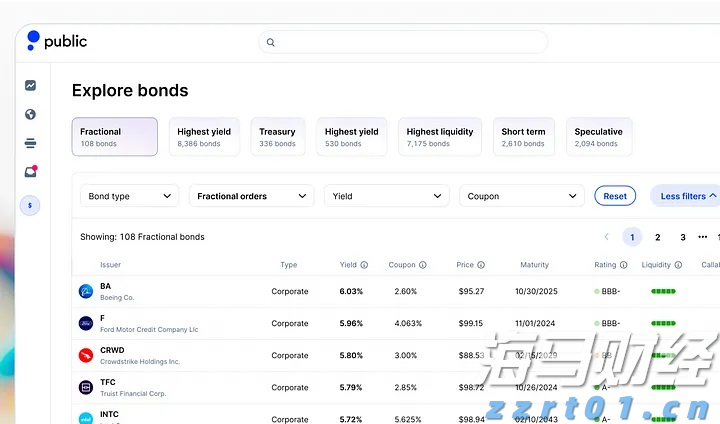Expand the Yield filter dropdown
720x424 pixels.
(386, 196)
